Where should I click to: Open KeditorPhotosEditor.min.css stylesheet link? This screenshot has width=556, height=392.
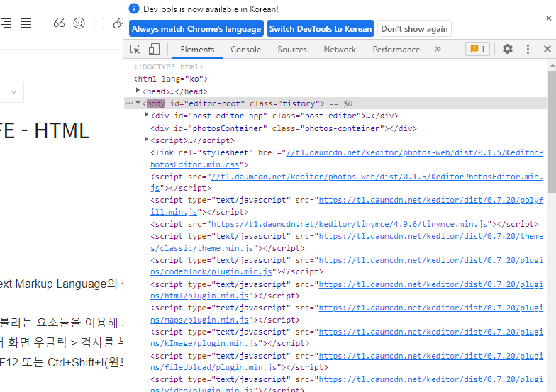click(x=347, y=159)
